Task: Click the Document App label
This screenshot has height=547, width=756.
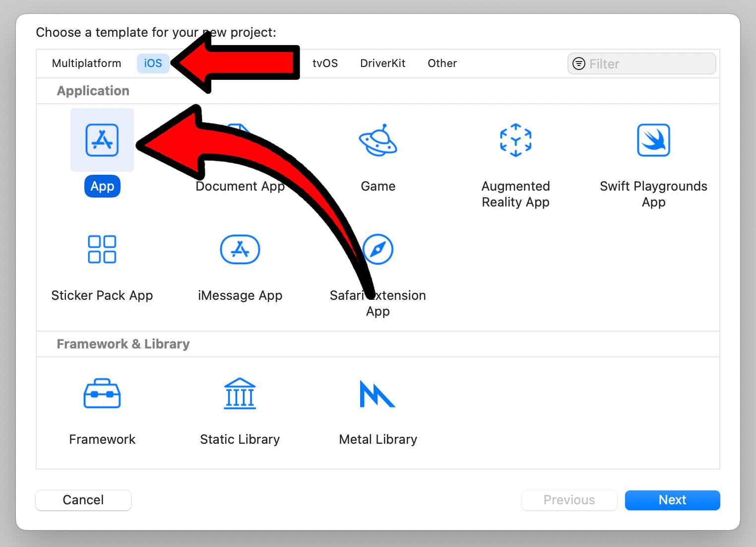Action: click(240, 186)
